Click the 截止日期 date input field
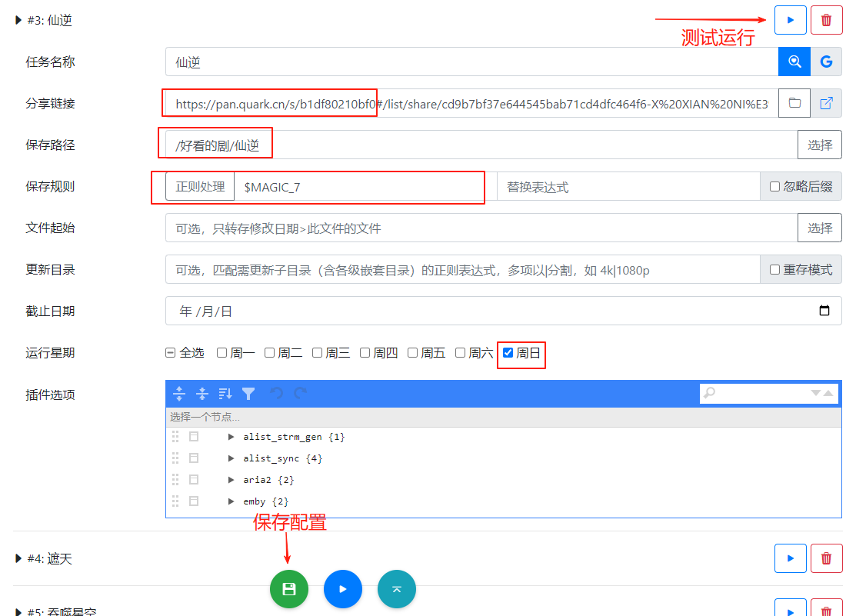Screen dimensions: 856x616 tap(492, 311)
